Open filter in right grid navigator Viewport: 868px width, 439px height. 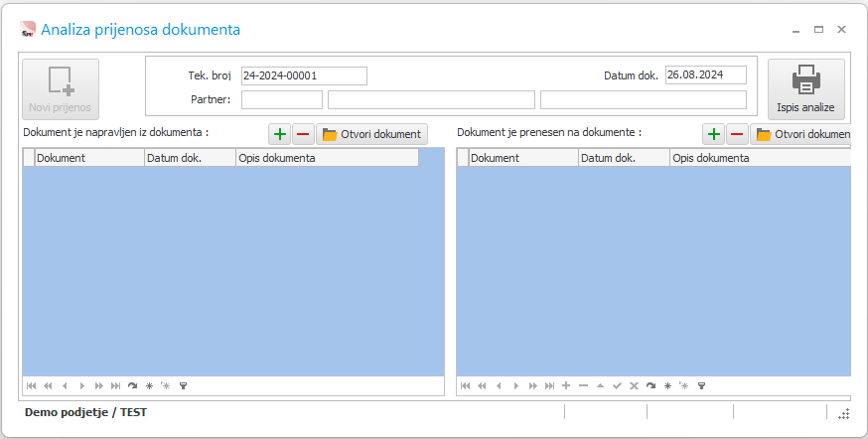[x=701, y=385]
